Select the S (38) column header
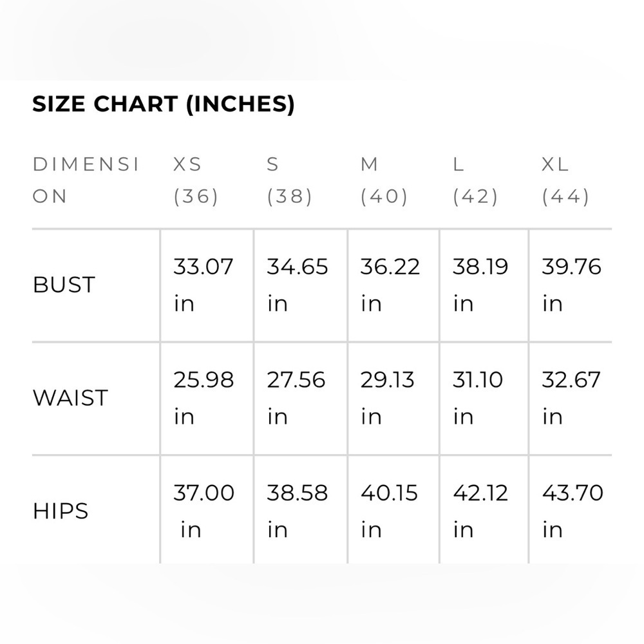Screen dimensions: 644x644 (x=290, y=180)
